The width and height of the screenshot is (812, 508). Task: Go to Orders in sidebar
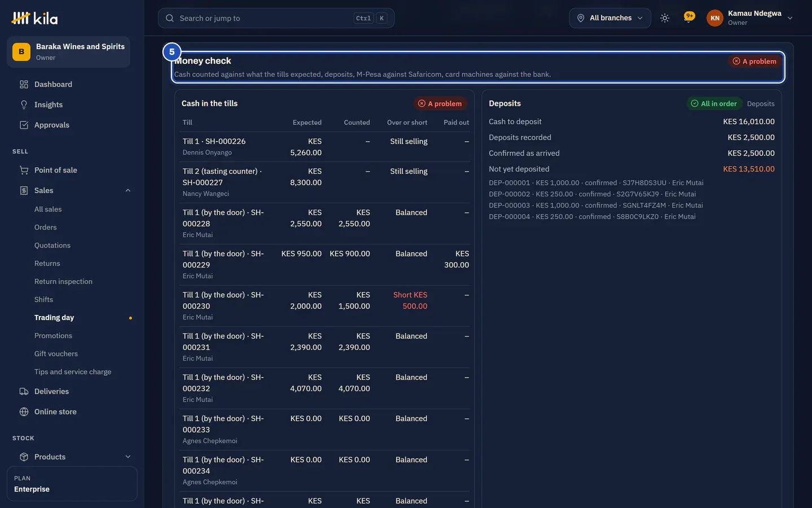pos(46,227)
